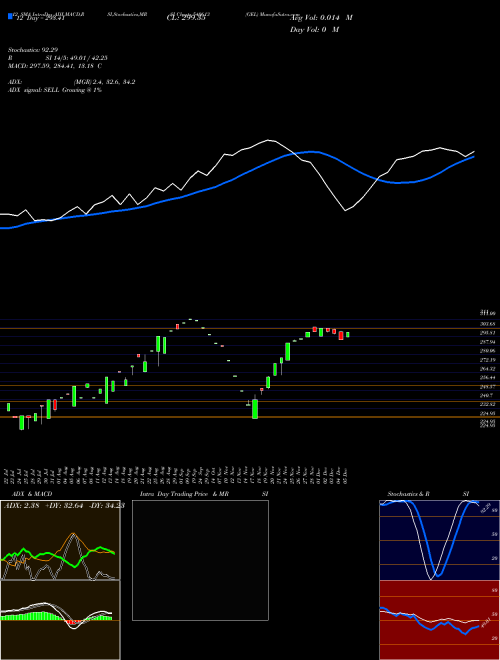The width and height of the screenshot is (500, 660).
Task: Click the 272.19 price axis label
Action: (488, 360)
